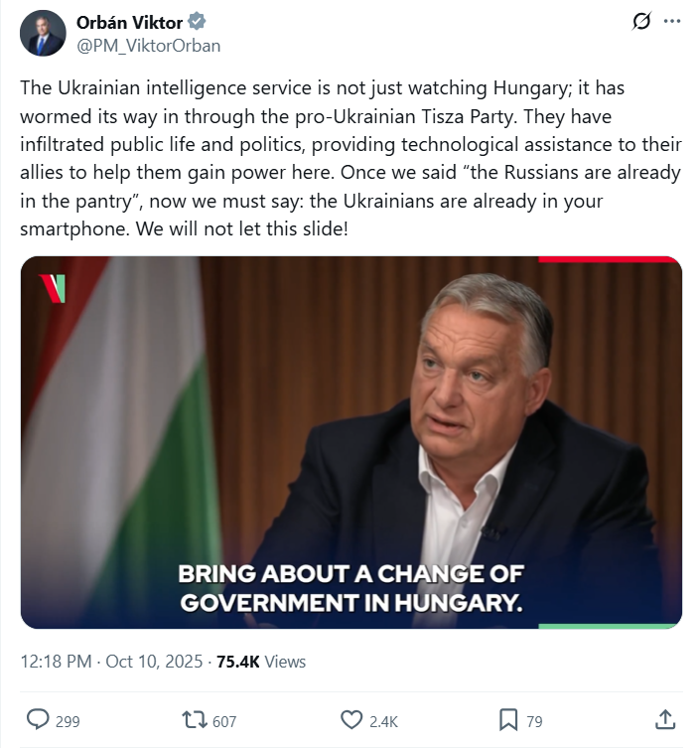Open Orbán Viktor's profile avatar
This screenshot has width=700, height=748.
[x=43, y=34]
